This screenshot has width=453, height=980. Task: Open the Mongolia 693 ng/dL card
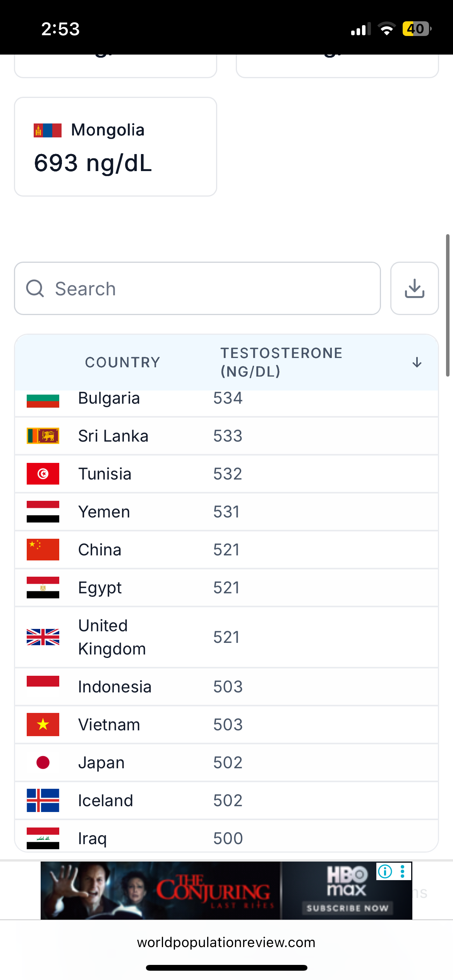pos(115,147)
